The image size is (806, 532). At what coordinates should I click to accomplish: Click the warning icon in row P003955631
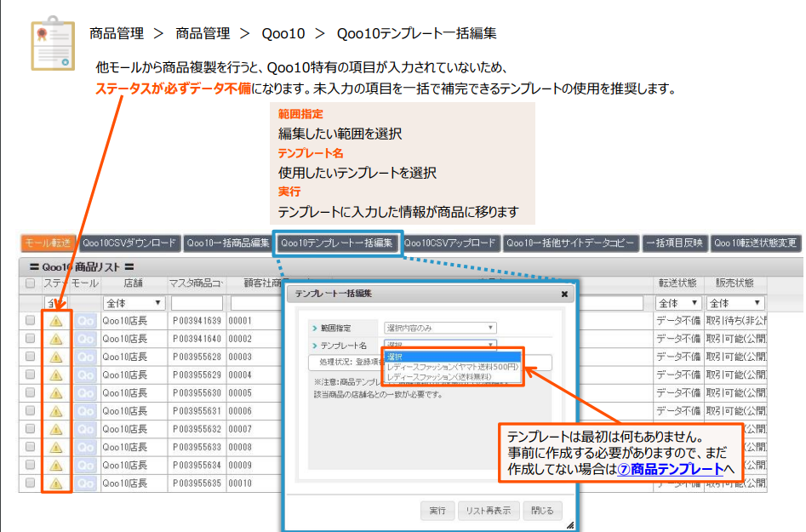point(56,411)
